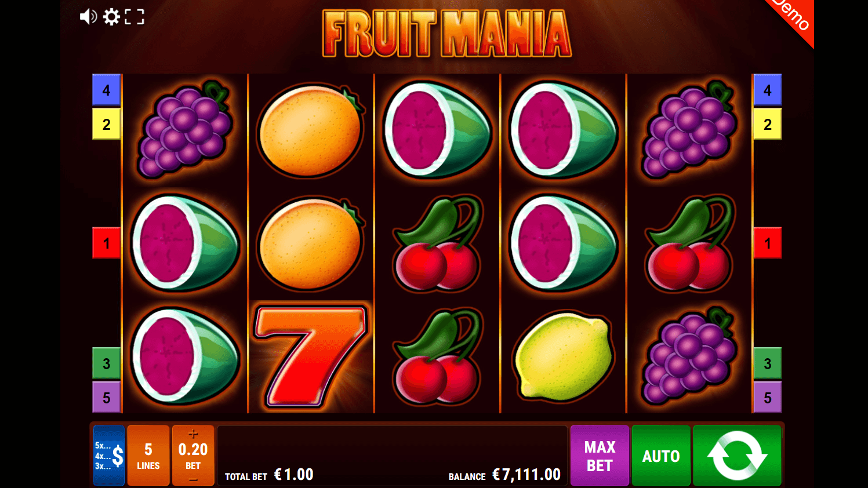Decrease bet with the minus sign

point(193,479)
